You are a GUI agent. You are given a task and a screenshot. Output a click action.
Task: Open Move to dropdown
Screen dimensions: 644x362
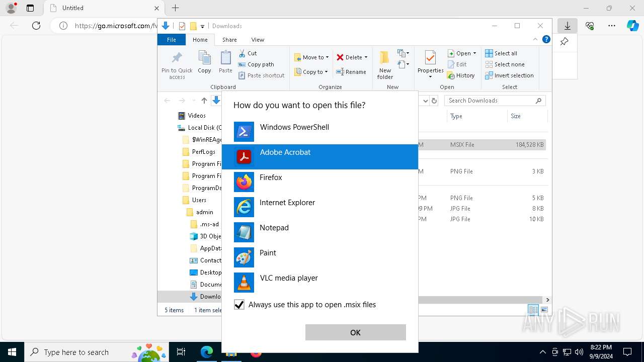pyautogui.click(x=311, y=57)
